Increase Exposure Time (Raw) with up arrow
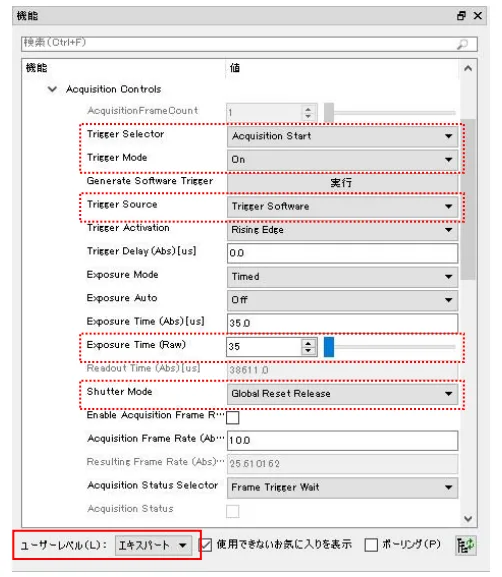Viewport: 502px width, 577px height. tap(308, 343)
